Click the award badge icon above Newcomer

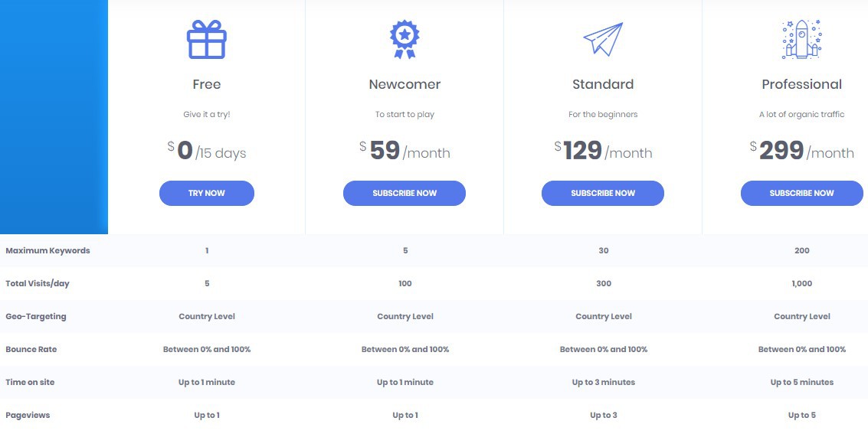click(x=405, y=39)
